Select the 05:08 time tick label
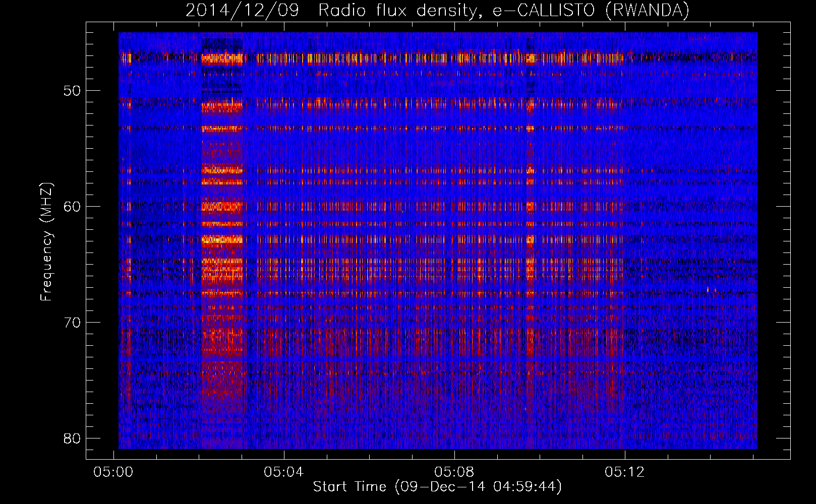Screen dimensions: 816x504 454,472
